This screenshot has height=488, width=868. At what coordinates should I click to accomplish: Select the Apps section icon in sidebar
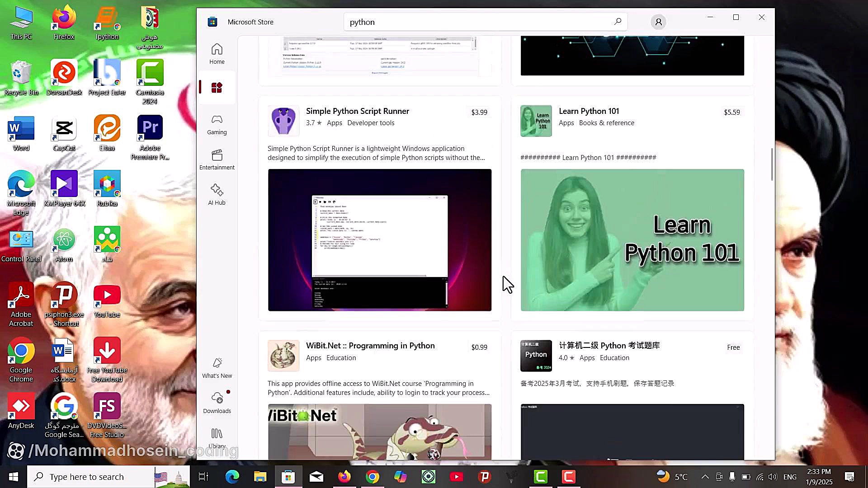tap(217, 88)
